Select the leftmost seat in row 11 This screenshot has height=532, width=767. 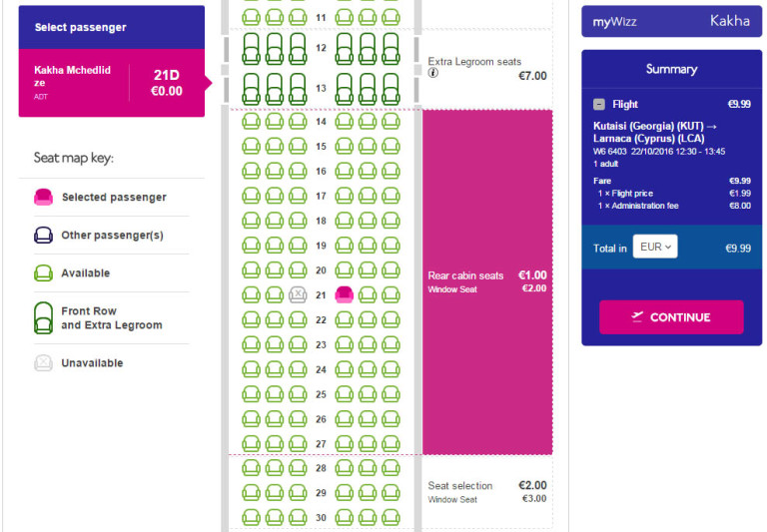pyautogui.click(x=251, y=17)
